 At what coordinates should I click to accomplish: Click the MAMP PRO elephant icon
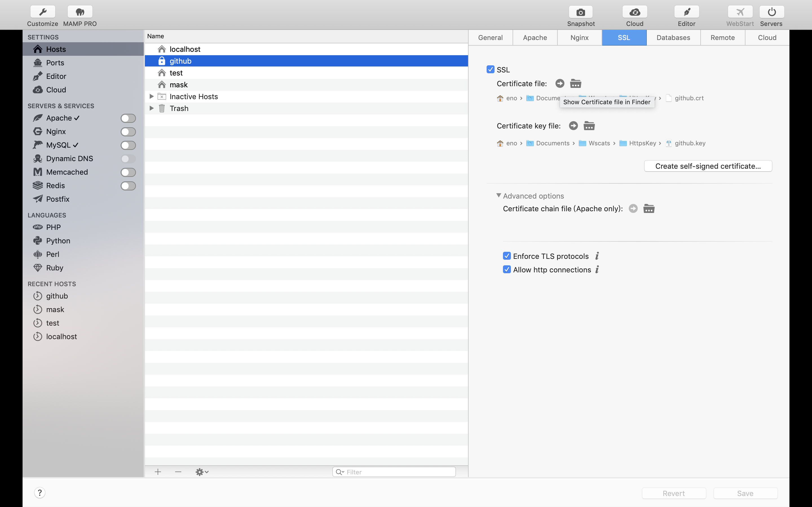pos(80,12)
